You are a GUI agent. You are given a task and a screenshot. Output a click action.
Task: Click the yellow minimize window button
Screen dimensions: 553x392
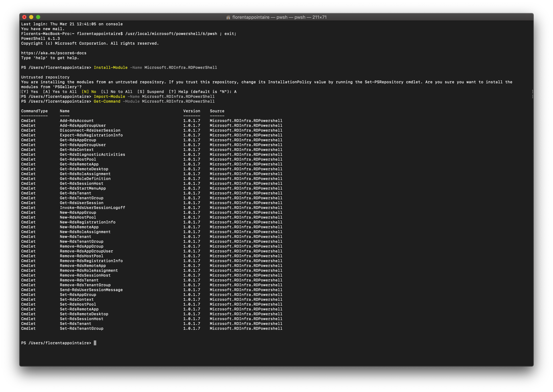[x=31, y=17]
